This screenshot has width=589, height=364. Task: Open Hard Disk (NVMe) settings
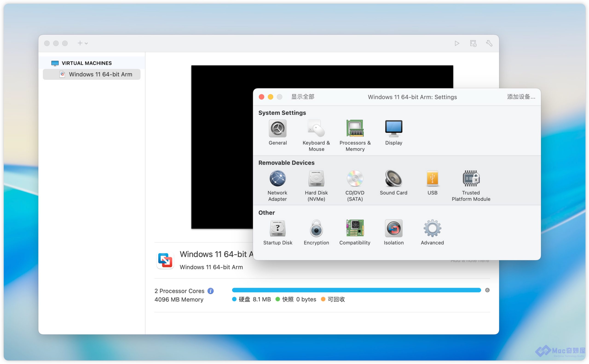[x=316, y=179]
